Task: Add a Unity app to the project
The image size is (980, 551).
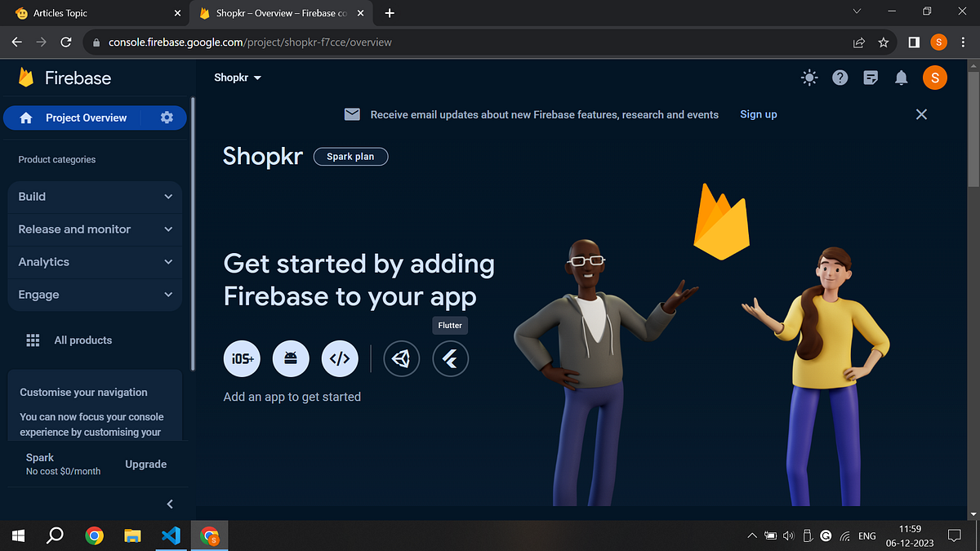Action: pyautogui.click(x=401, y=358)
